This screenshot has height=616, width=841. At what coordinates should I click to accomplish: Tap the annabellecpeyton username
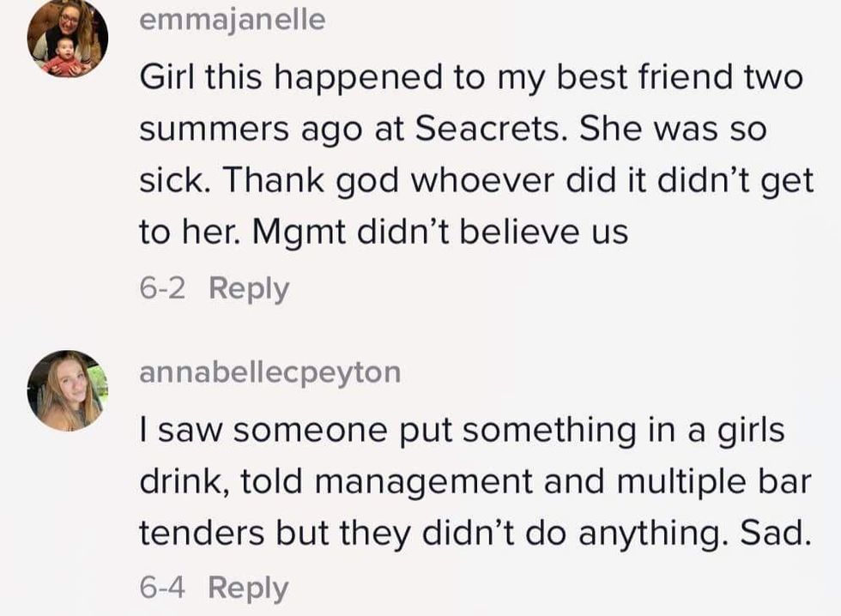pyautogui.click(x=269, y=371)
